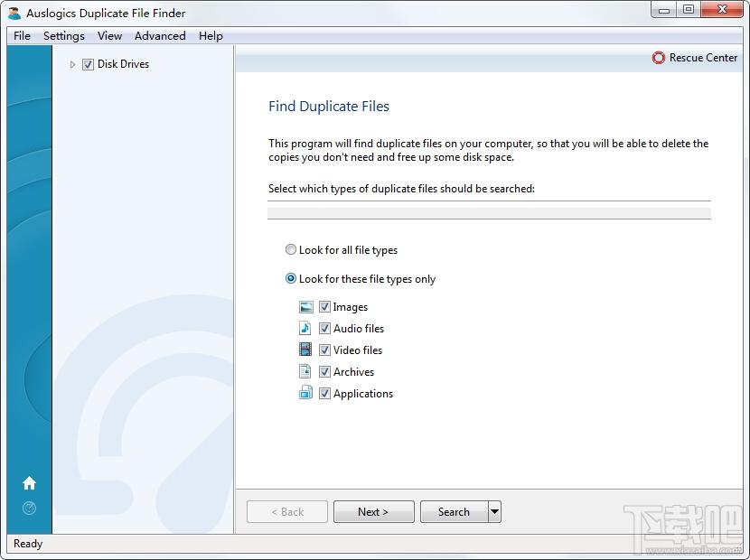Click the Images label text
The width and height of the screenshot is (750, 560).
pos(350,307)
